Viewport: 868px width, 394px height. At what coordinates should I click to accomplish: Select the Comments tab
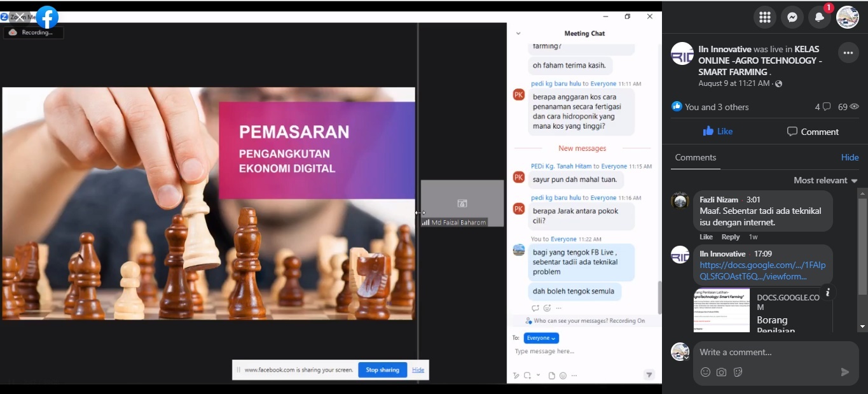pyautogui.click(x=695, y=157)
